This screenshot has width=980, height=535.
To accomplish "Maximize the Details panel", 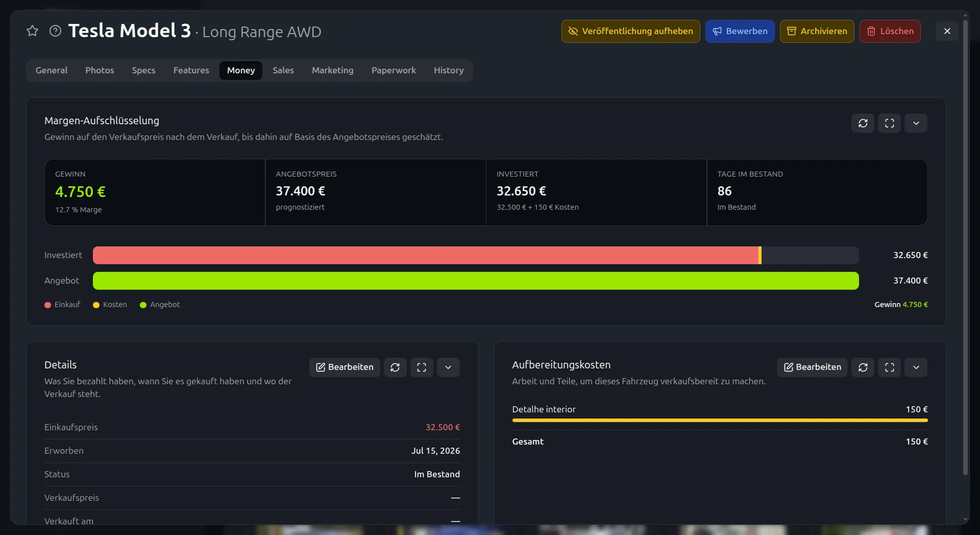I will (x=421, y=367).
